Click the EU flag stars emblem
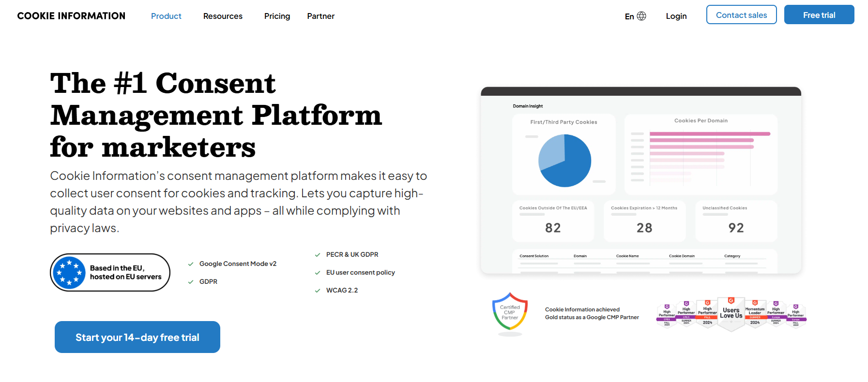 click(69, 272)
